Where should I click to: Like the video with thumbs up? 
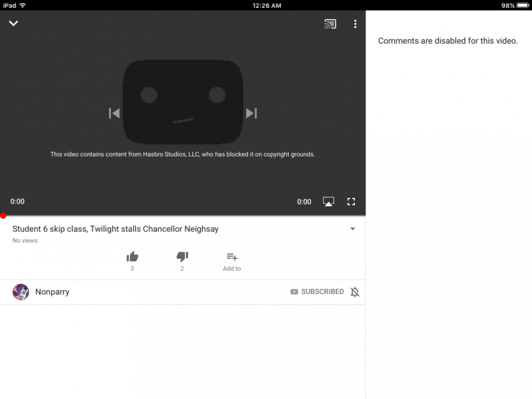[132, 257]
